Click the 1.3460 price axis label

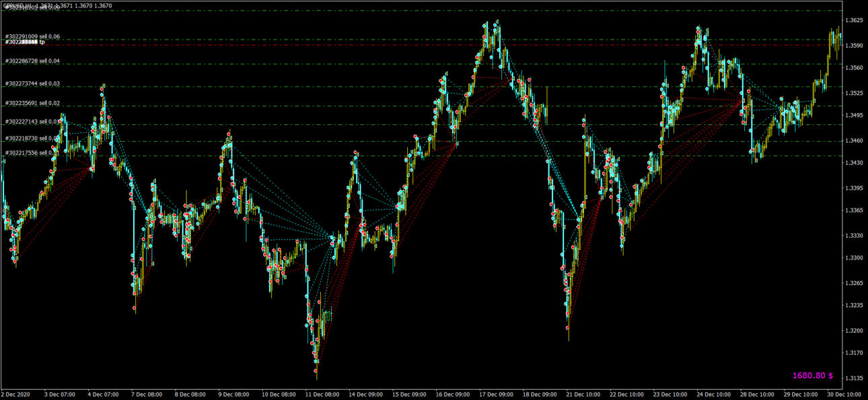855,141
